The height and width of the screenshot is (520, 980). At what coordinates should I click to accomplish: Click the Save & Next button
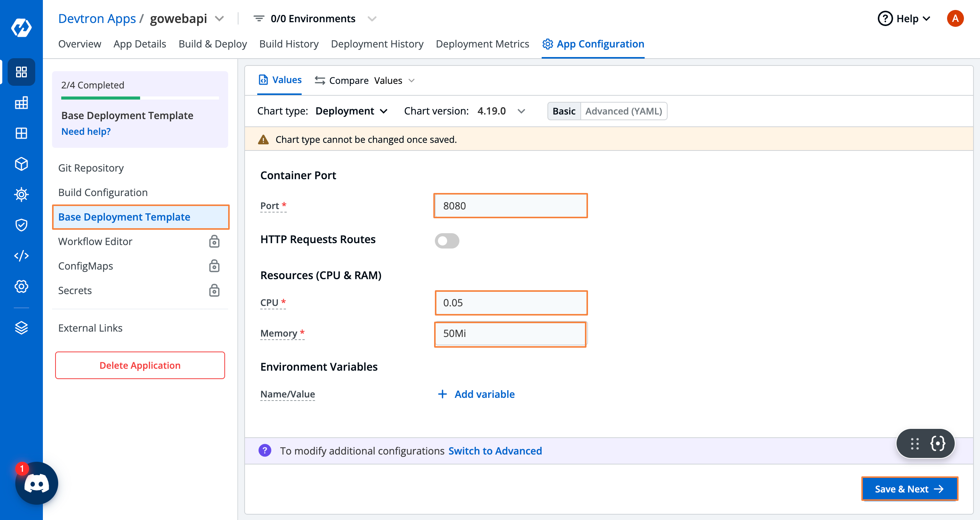(910, 489)
